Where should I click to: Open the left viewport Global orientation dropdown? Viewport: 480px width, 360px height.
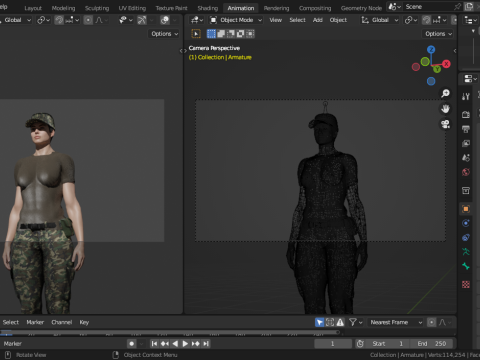pyautogui.click(x=16, y=20)
